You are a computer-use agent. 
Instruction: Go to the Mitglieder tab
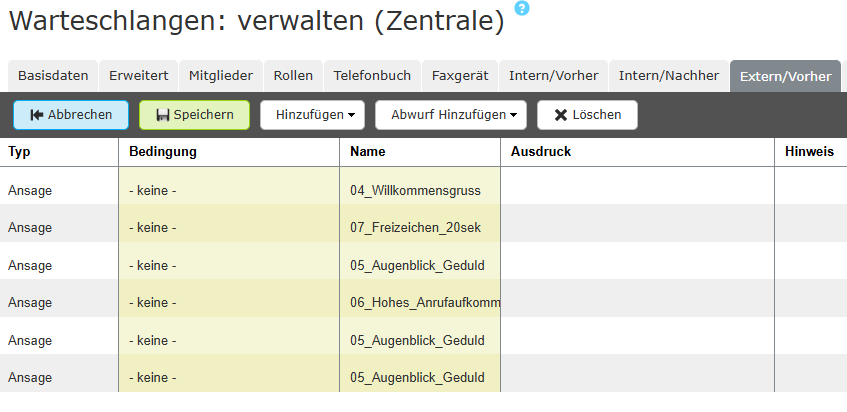click(221, 76)
